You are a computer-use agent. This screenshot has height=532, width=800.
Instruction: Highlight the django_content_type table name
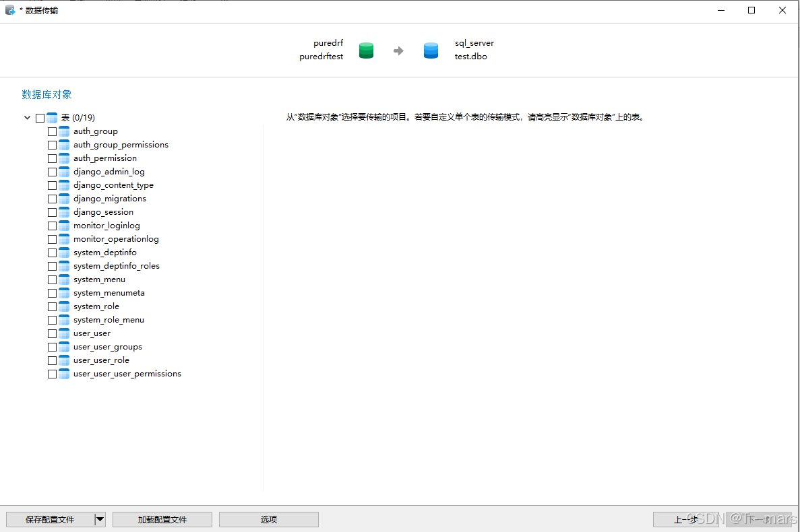(113, 185)
